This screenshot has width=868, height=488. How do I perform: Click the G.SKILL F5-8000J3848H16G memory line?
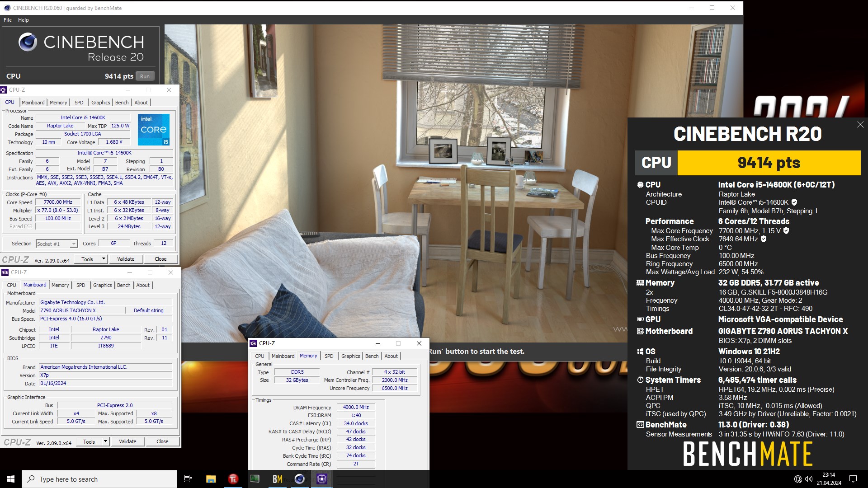[x=773, y=292]
